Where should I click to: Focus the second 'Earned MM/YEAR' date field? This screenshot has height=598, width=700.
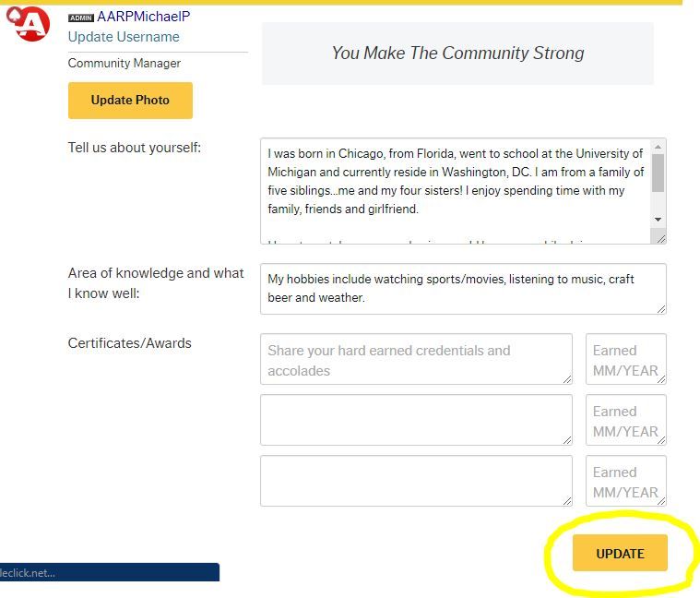625,421
